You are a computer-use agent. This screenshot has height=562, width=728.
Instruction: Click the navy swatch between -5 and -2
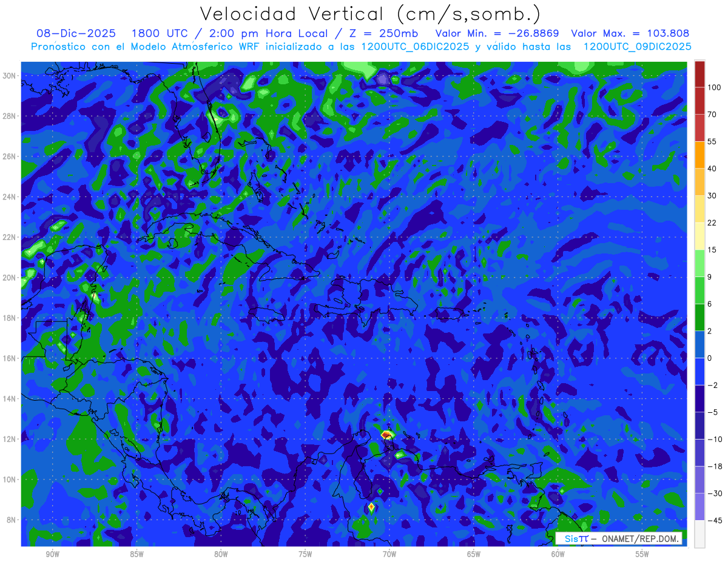pyautogui.click(x=699, y=398)
